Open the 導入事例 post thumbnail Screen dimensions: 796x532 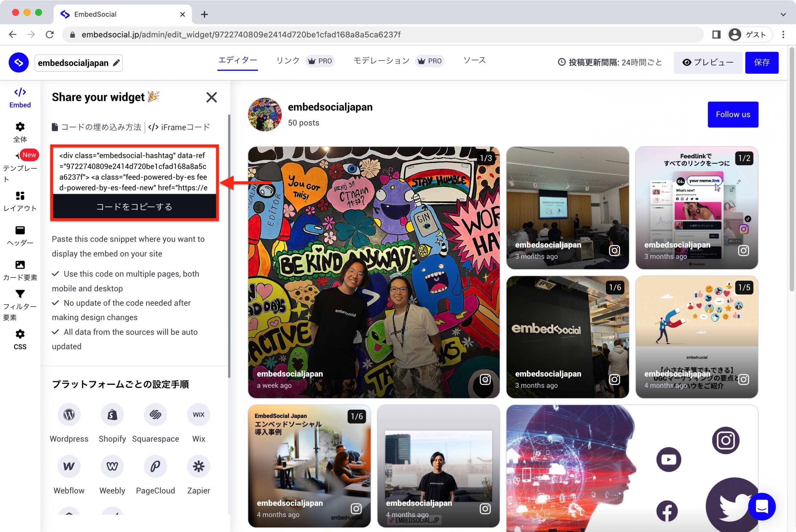309,466
